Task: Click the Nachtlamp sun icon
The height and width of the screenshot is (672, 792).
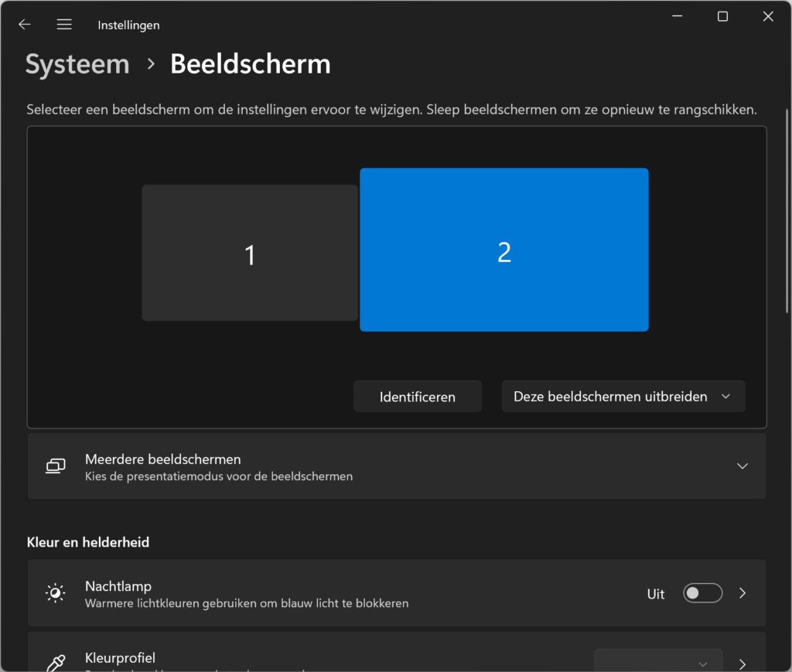Action: click(x=55, y=592)
